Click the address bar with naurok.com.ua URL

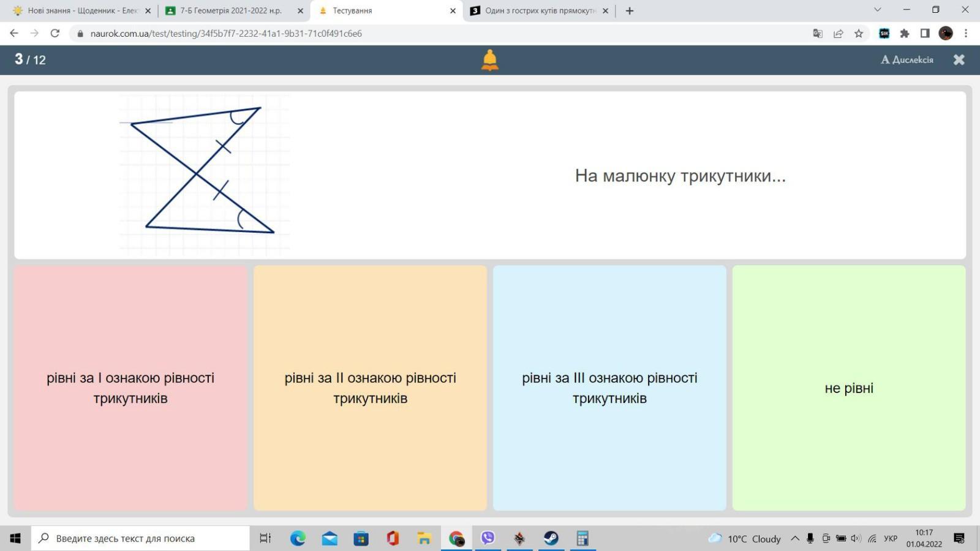(441, 33)
